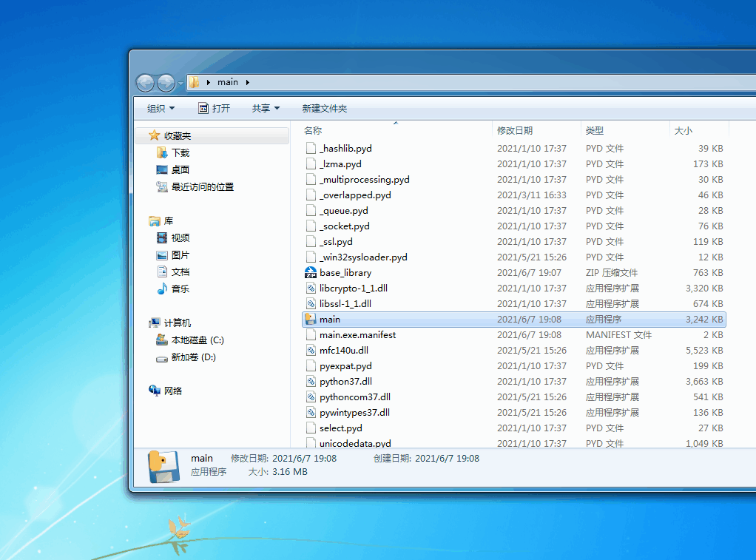Click 创建日期 value in the details pane
The height and width of the screenshot is (560, 756).
pos(447,458)
